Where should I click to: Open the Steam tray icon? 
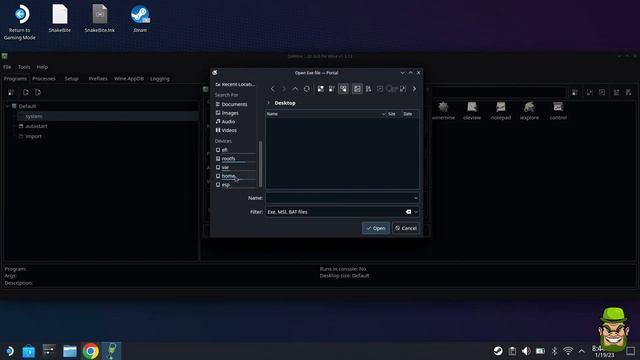(498, 351)
